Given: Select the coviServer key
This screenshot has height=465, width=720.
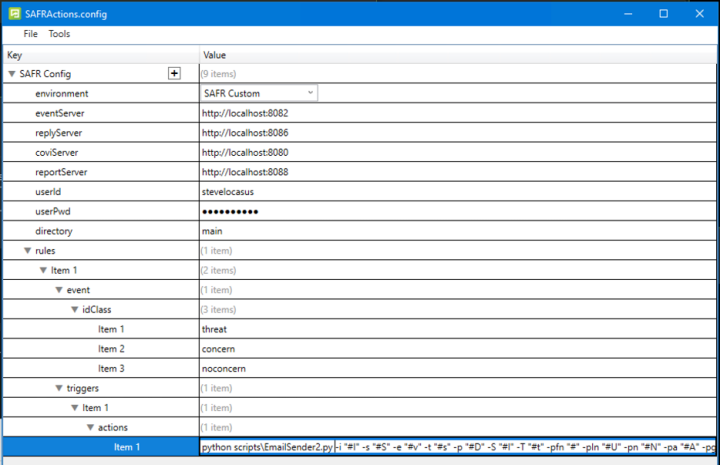Looking at the screenshot, I should tap(56, 152).
